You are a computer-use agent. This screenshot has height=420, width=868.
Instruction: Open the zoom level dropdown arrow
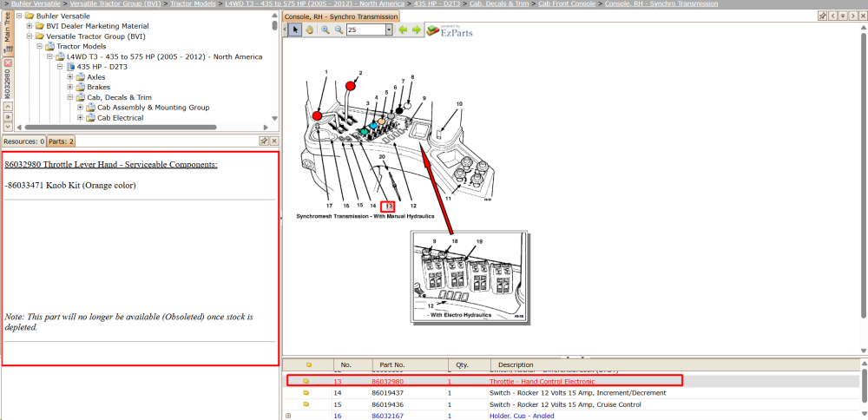coord(389,30)
